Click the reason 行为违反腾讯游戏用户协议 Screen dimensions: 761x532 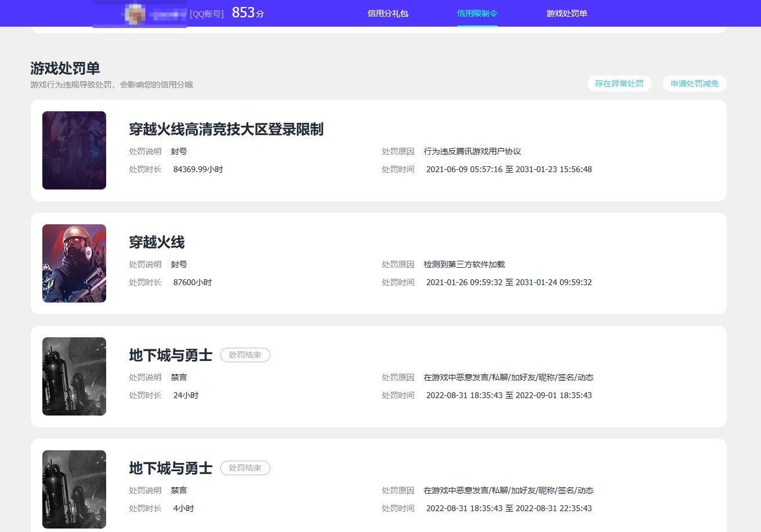point(473,152)
